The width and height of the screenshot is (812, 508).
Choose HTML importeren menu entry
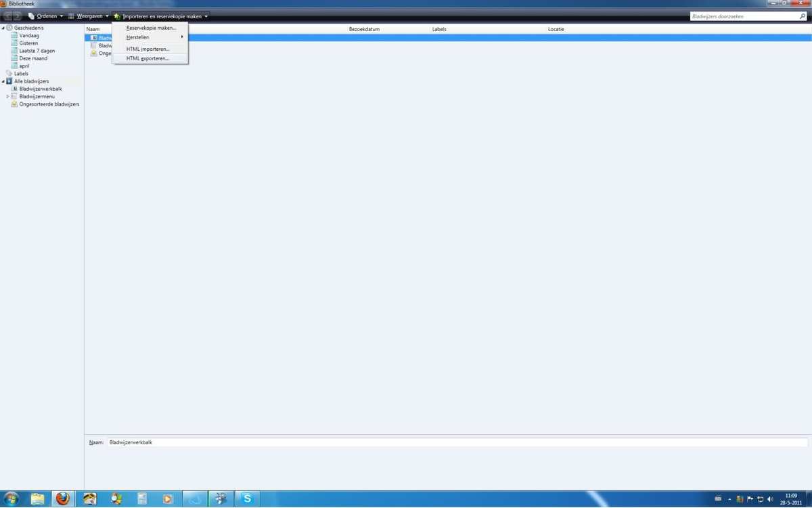point(148,49)
